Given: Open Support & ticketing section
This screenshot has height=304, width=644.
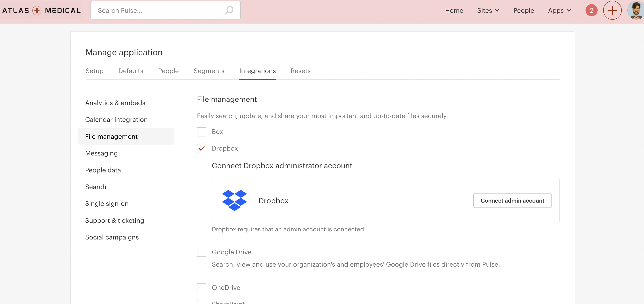Looking at the screenshot, I should 115,220.
